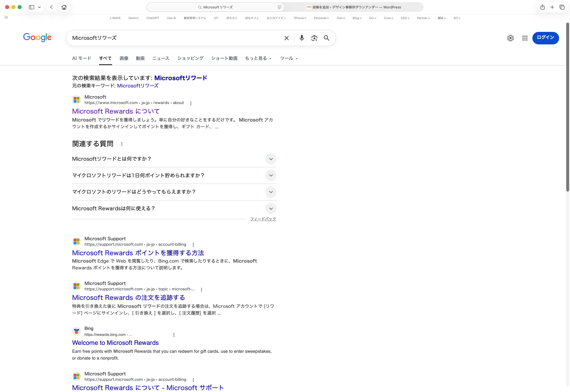Open the ツール dropdown

click(x=289, y=58)
